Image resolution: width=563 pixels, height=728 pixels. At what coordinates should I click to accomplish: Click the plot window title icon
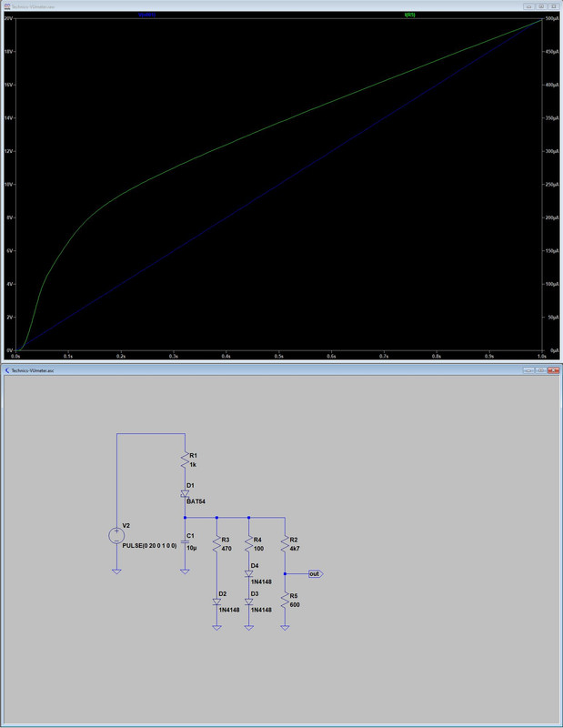pyautogui.click(x=6, y=6)
